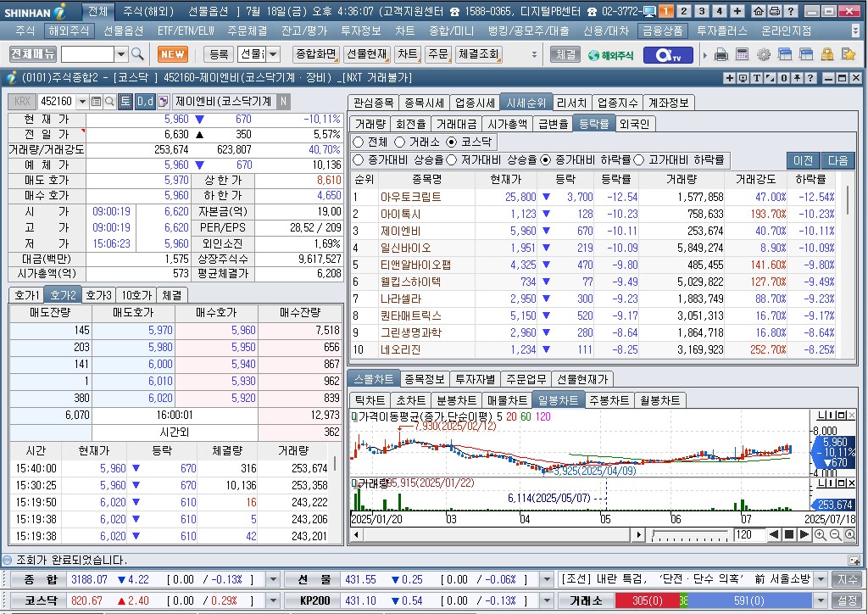Expand the news headline dropdown arrow
Screen dimensions: 868x614
click(x=821, y=580)
